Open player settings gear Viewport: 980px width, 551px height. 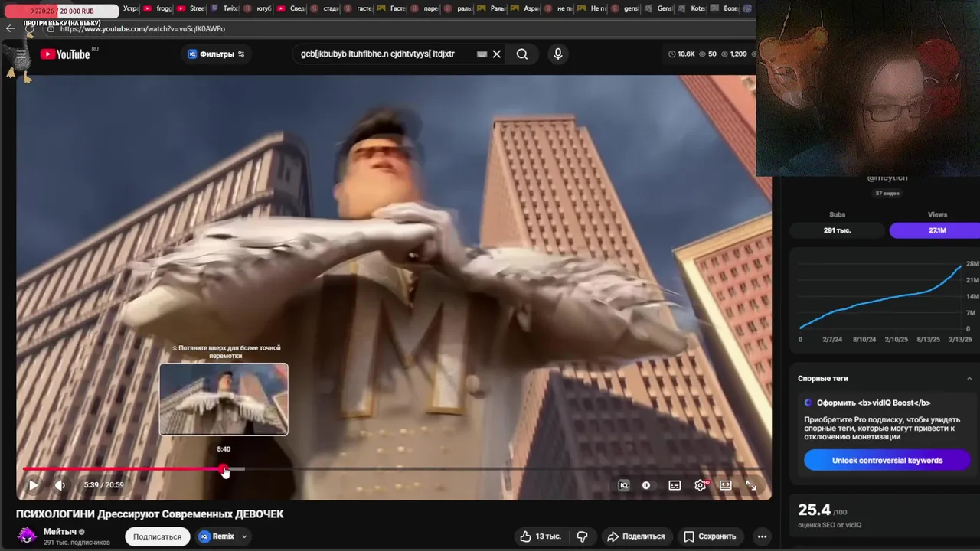pos(700,485)
